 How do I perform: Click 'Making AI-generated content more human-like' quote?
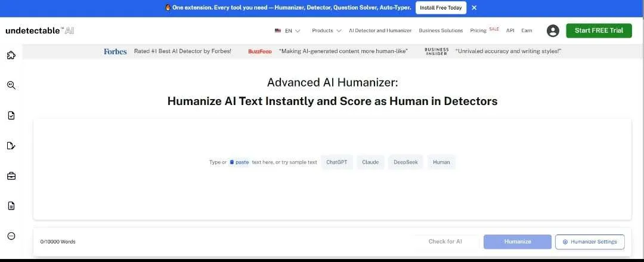[x=343, y=51]
